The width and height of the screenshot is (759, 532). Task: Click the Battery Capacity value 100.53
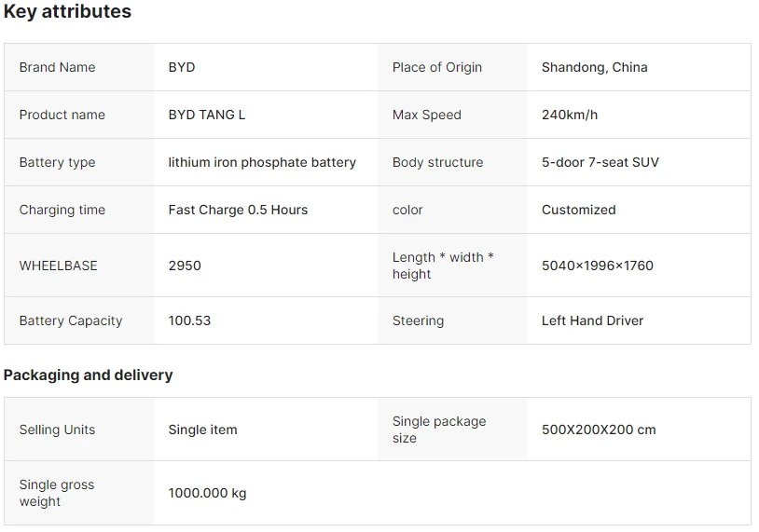point(189,321)
